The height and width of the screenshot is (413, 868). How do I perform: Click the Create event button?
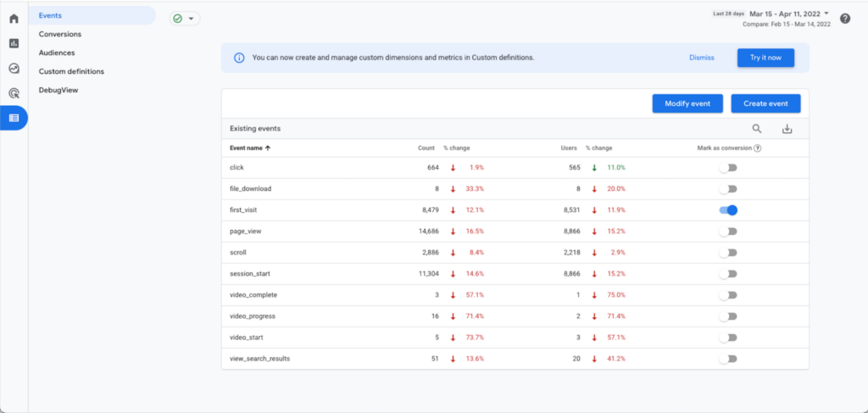click(x=765, y=103)
